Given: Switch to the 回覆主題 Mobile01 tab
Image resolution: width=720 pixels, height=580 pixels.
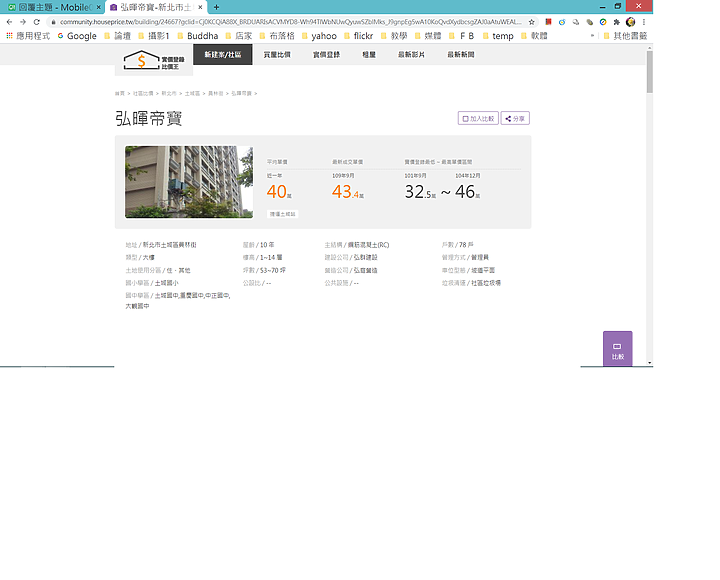Looking at the screenshot, I should click(54, 7).
